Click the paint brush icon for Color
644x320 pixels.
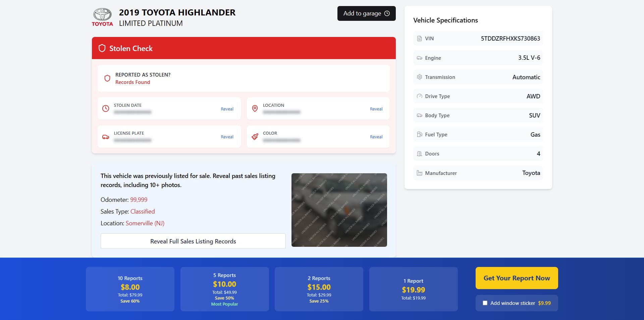tap(255, 137)
